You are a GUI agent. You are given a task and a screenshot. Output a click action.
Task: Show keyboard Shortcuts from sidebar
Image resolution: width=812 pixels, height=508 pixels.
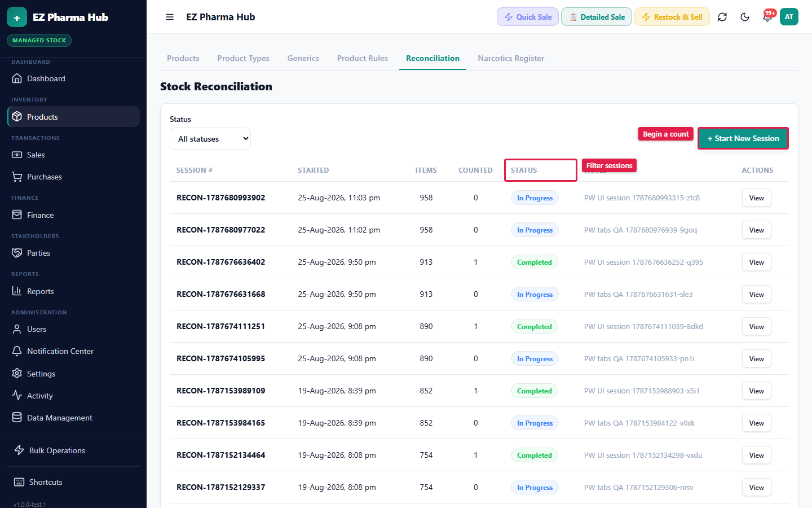tap(73, 482)
